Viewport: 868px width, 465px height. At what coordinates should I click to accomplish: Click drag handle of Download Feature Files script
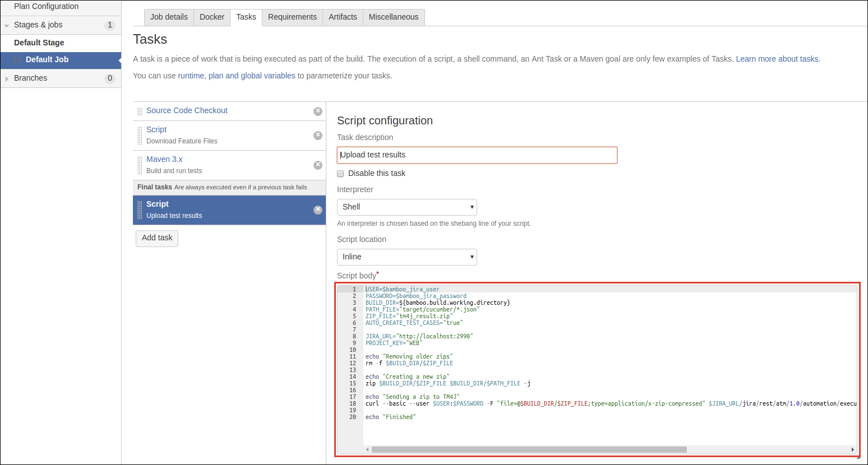pyautogui.click(x=140, y=136)
